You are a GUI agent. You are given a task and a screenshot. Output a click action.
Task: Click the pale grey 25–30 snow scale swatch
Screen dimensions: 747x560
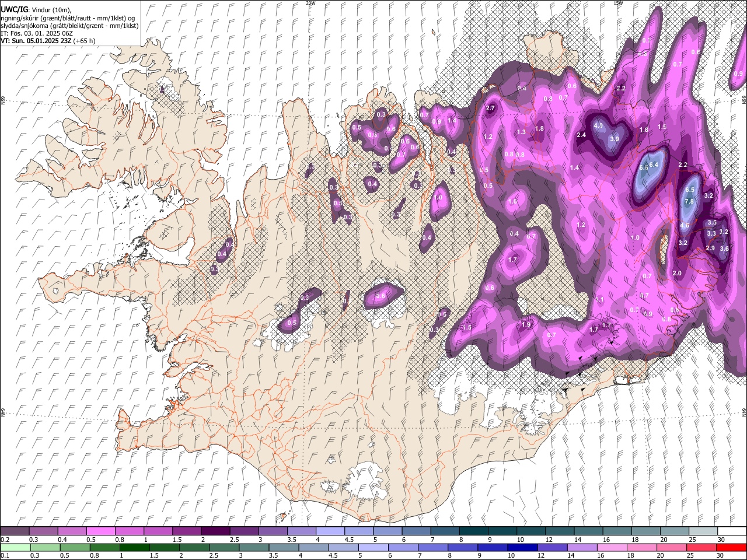pos(703,531)
